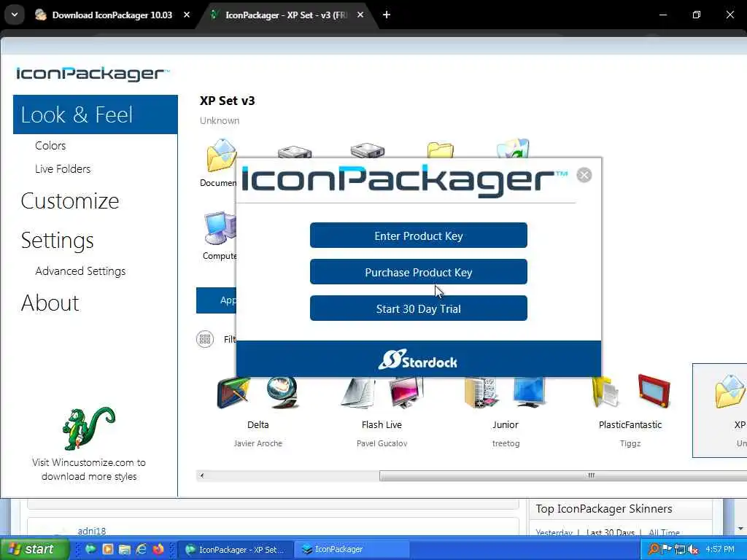Select the XP icon package thumbnail
This screenshot has width=747, height=560.
(719, 410)
